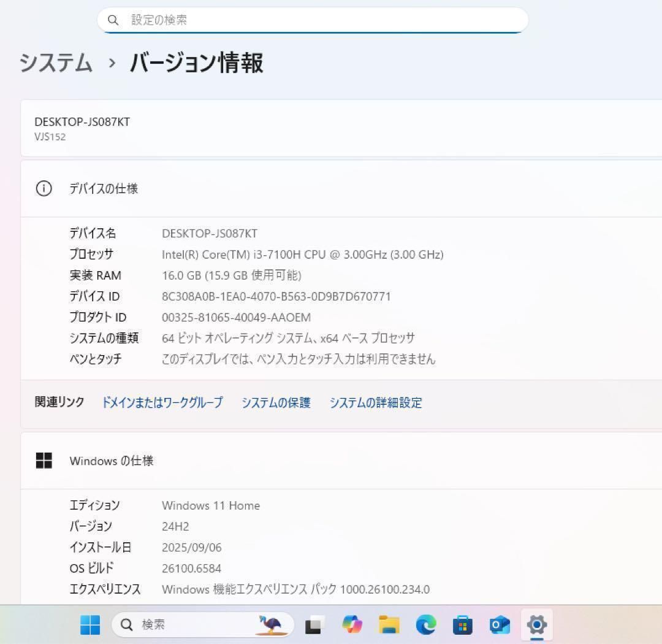Launch Microsoft Edge from the taskbar
The height and width of the screenshot is (644, 662).
coord(426,625)
